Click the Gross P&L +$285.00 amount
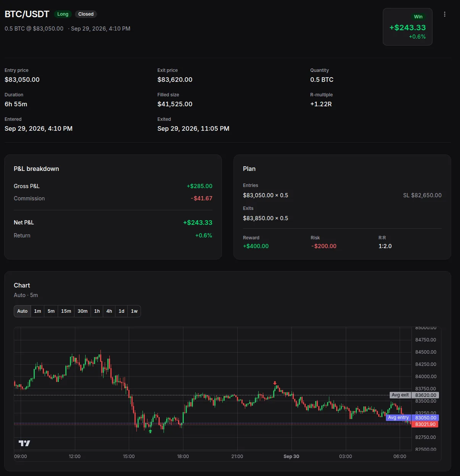 199,186
